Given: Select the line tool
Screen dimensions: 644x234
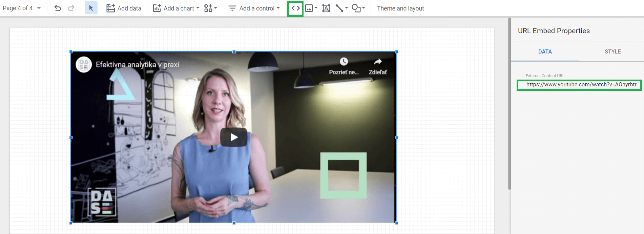Looking at the screenshot, I should pos(339,8).
